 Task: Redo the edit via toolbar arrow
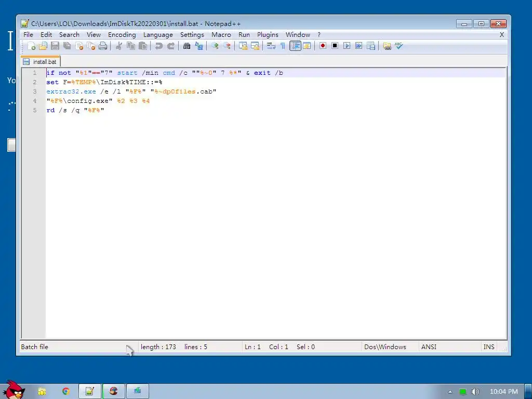[x=170, y=46]
